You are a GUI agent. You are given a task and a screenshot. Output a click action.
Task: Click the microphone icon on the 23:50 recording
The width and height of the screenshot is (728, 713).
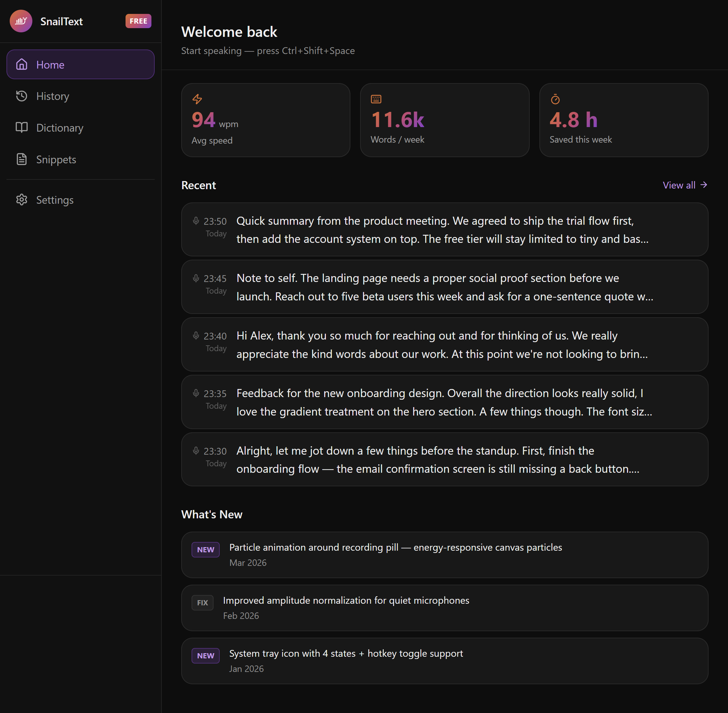pos(195,221)
